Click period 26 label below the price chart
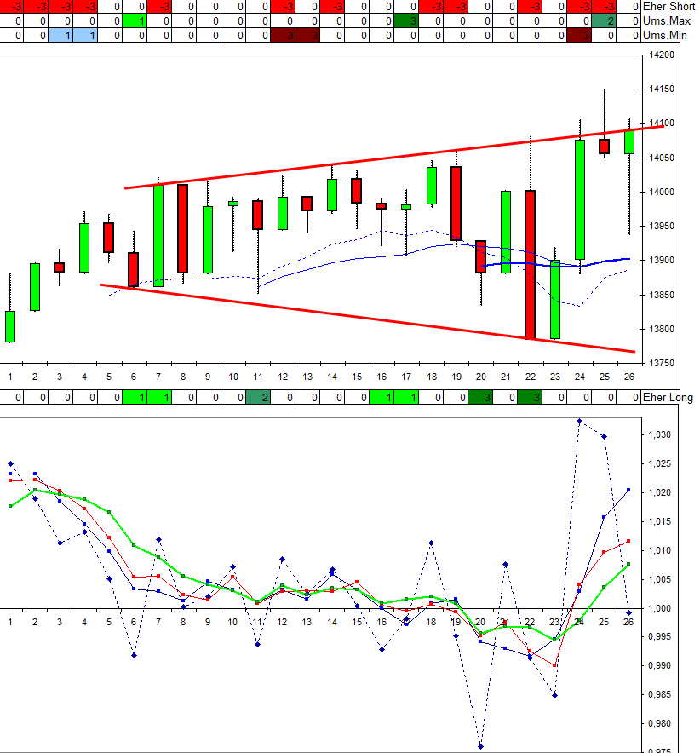The width and height of the screenshot is (700, 753). coord(628,376)
